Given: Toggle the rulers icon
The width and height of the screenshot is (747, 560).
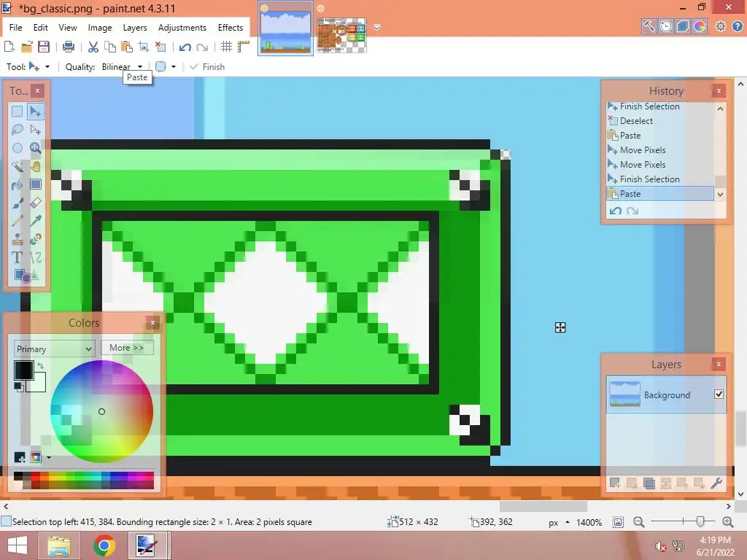Looking at the screenshot, I should pos(244,47).
